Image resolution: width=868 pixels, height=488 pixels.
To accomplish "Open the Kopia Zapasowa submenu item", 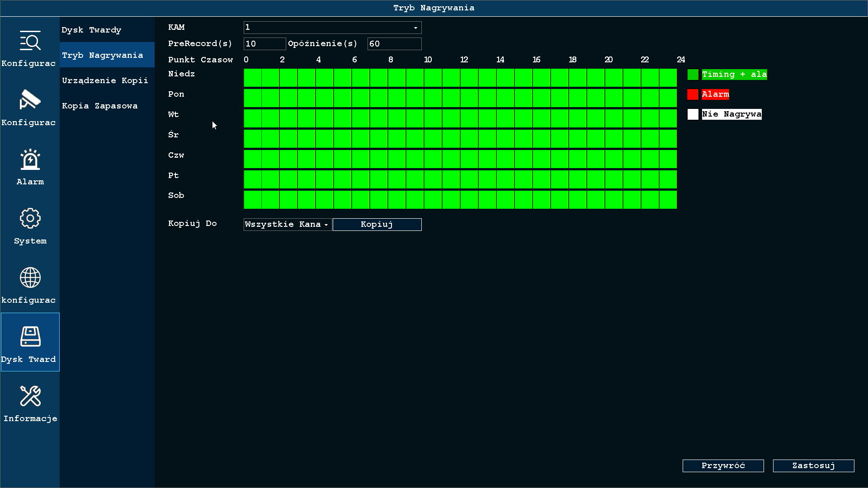I will pyautogui.click(x=107, y=106).
